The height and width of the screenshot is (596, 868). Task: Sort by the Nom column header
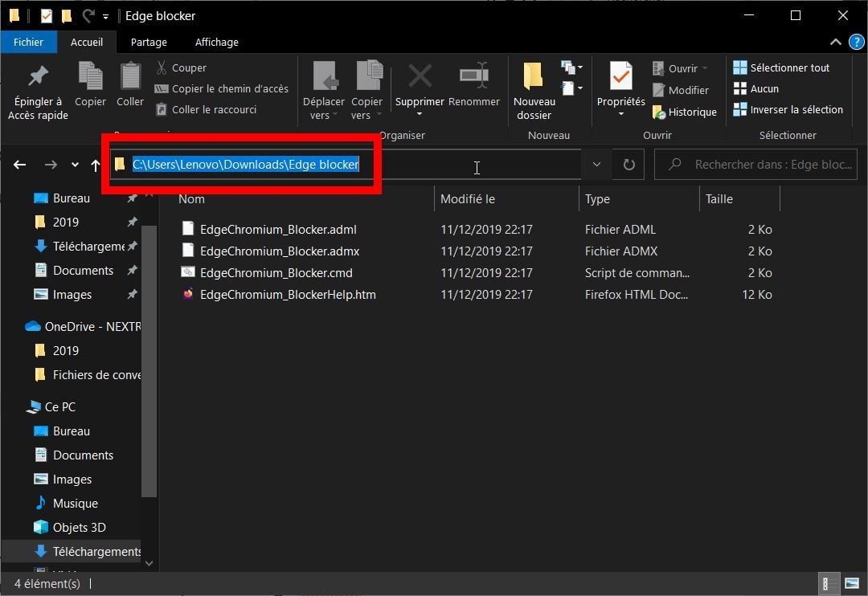191,199
